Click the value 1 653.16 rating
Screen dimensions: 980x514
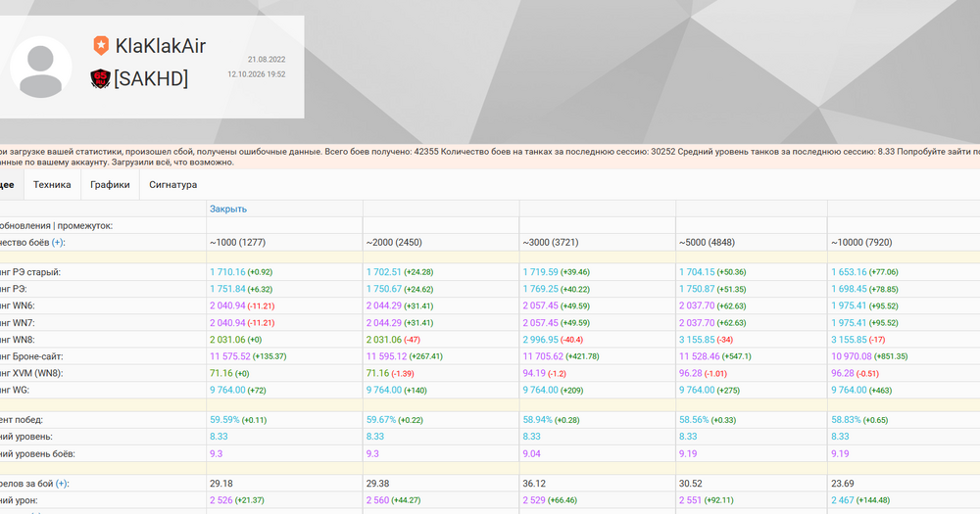pyautogui.click(x=849, y=272)
